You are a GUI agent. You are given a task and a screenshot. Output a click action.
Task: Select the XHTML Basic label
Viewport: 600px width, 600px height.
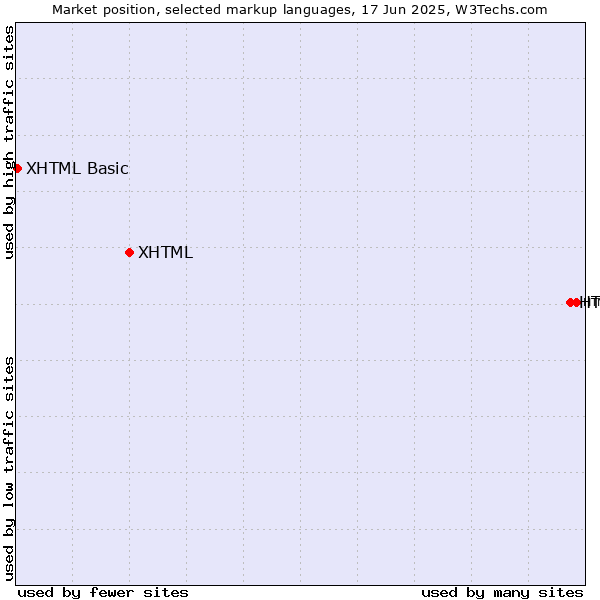77,169
